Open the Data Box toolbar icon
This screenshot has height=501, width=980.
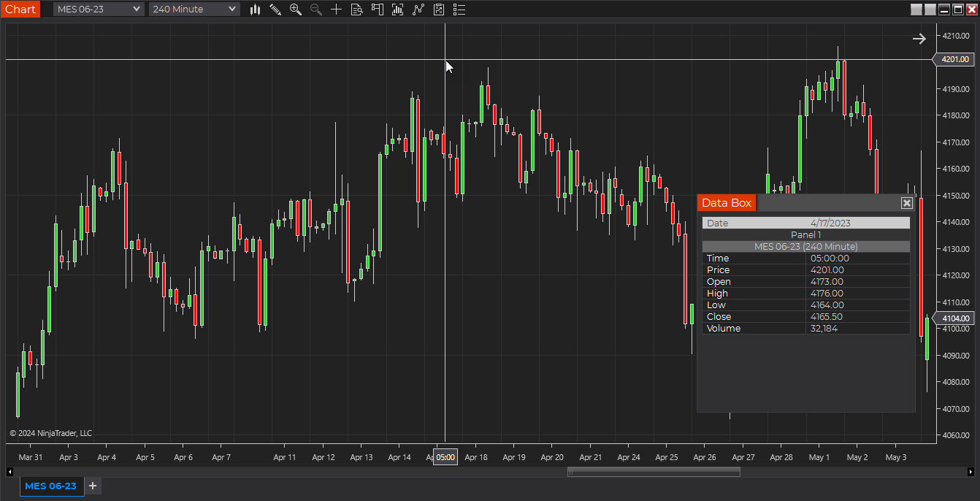tap(356, 9)
